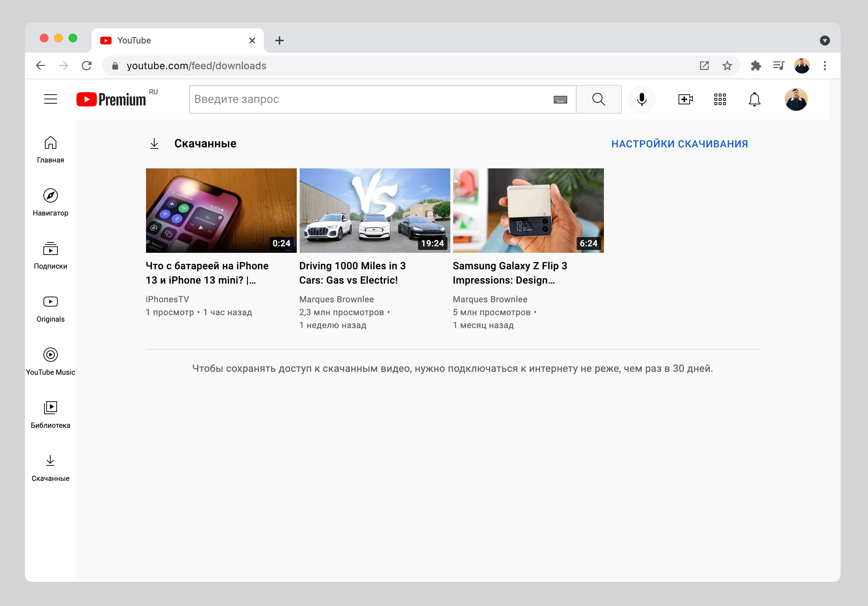This screenshot has width=868, height=606.
Task: Open the on-screen keyboard icon in search
Action: [560, 99]
